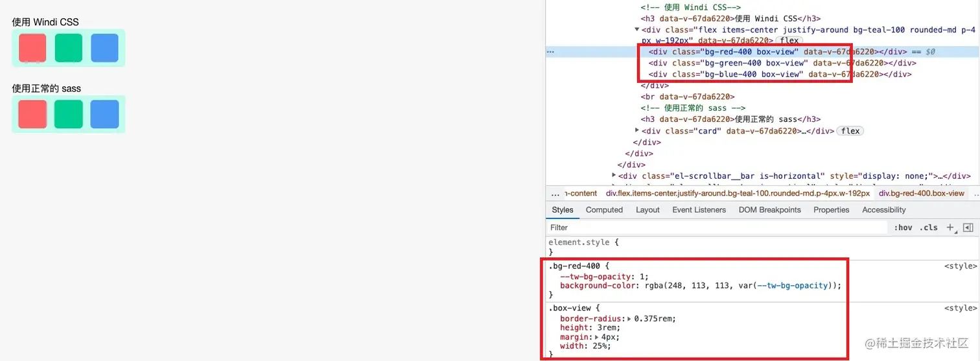The image size is (980, 361).
Task: Click the --tw-bg-opacity: 1 declaration
Action: [x=604, y=276]
